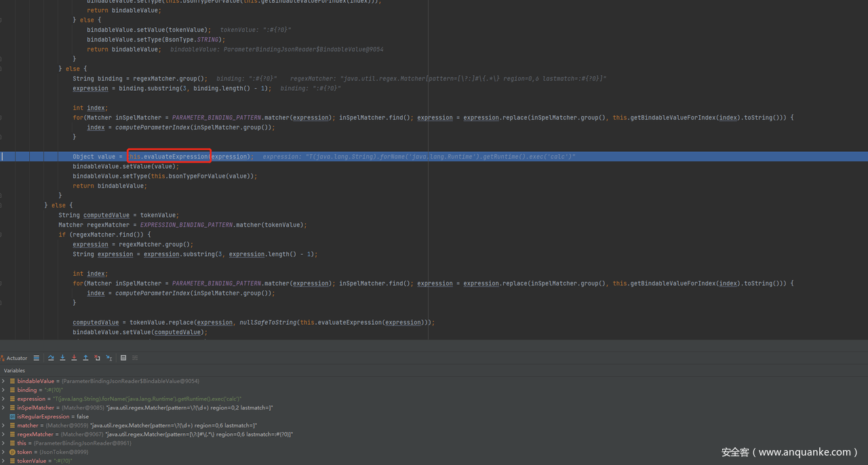
Task: Click evaluateExpression call on highlighted line
Action: coord(175,157)
